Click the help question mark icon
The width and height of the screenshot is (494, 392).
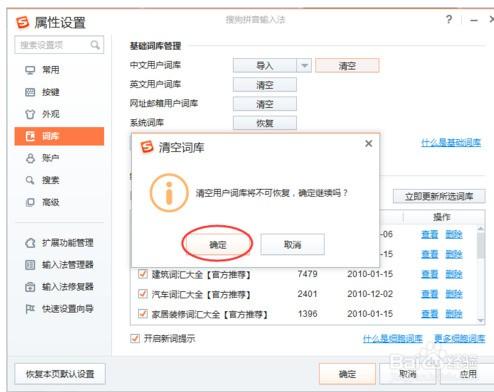tap(449, 19)
